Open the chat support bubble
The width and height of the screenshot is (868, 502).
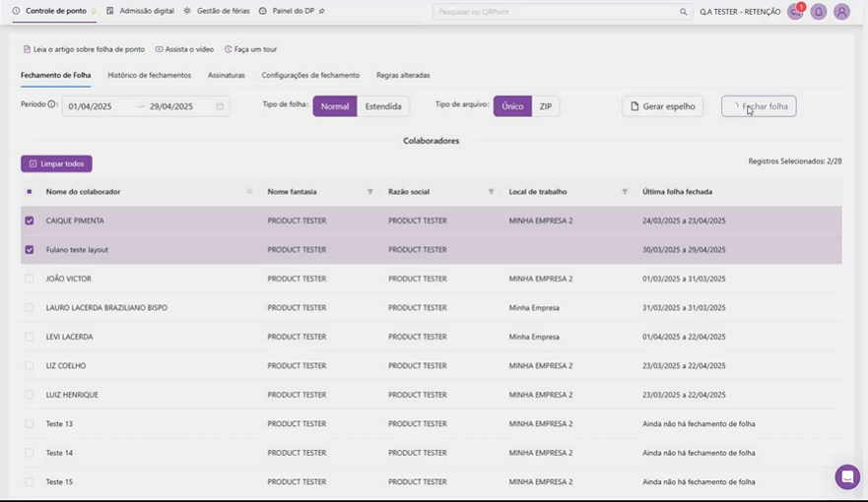point(846,476)
